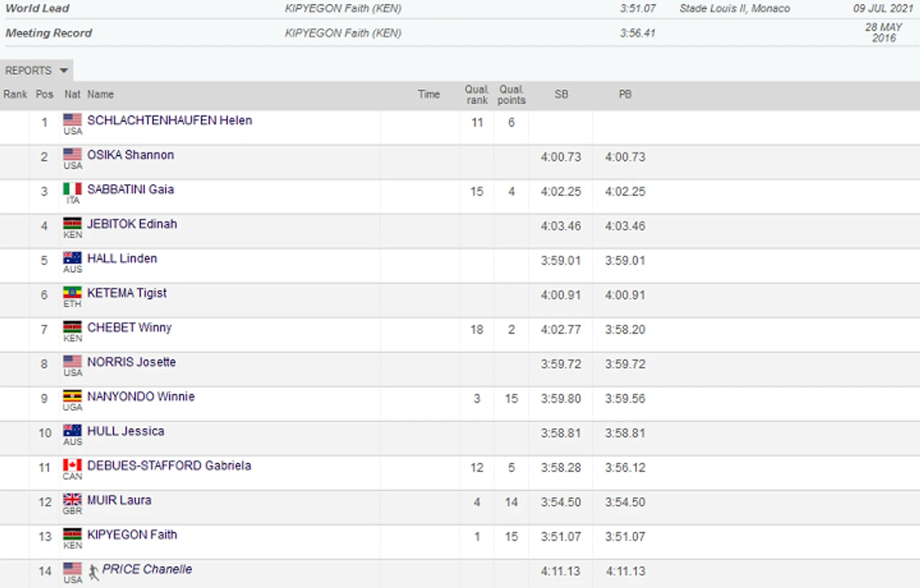920x588 pixels.
Task: Open NORRIS Josette athlete profile
Action: (x=131, y=362)
